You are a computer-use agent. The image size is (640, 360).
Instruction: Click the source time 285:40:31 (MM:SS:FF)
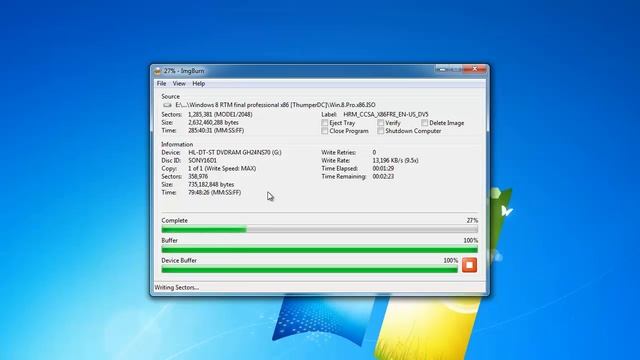coord(216,131)
